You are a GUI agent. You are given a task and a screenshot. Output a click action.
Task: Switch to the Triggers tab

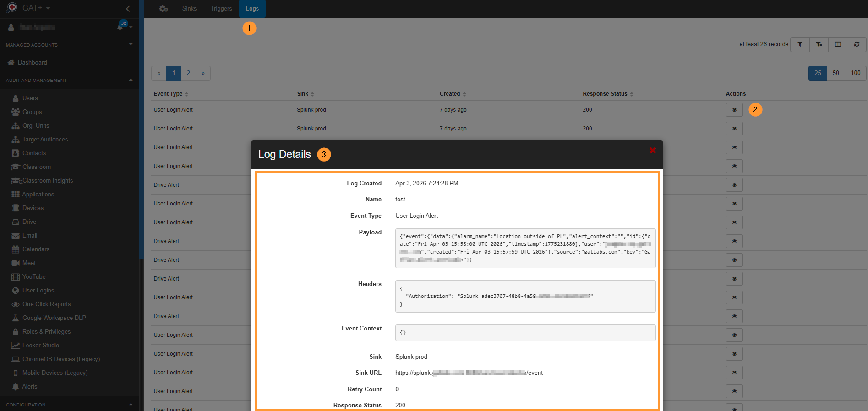tap(221, 9)
